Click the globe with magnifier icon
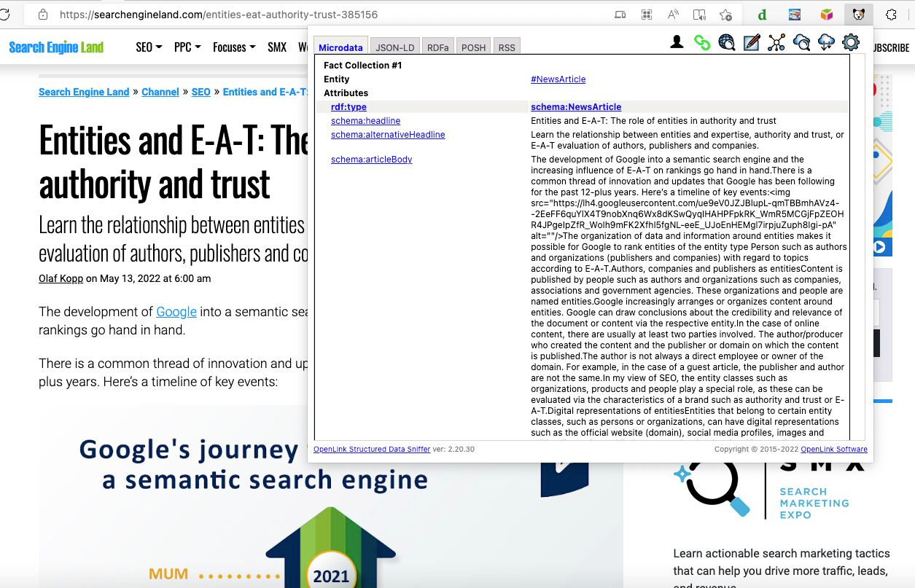This screenshot has height=588, width=915. pos(727,42)
